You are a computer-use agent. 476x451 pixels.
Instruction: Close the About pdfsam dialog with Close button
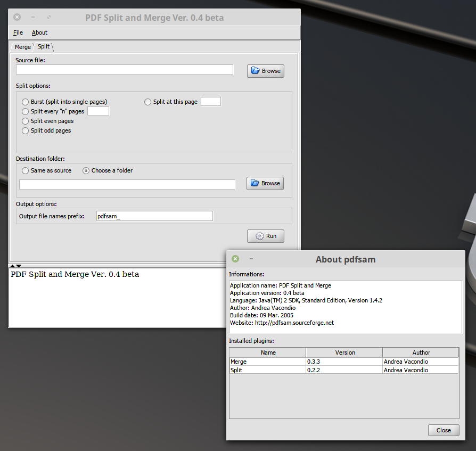click(444, 430)
